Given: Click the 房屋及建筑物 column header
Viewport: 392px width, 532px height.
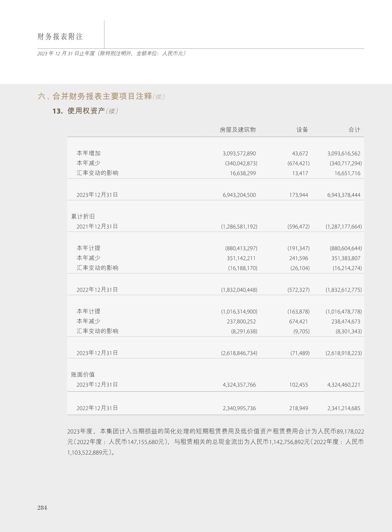Looking at the screenshot, I should click(238, 130).
